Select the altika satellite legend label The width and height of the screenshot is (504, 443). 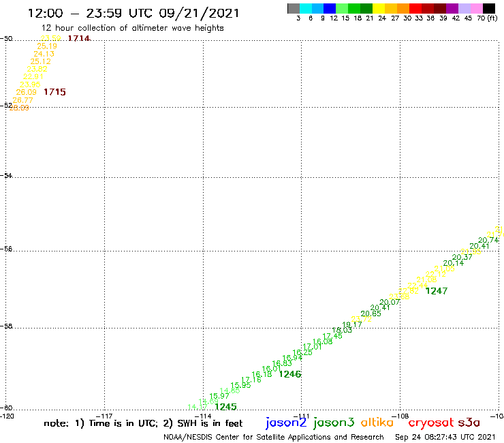[377, 422]
